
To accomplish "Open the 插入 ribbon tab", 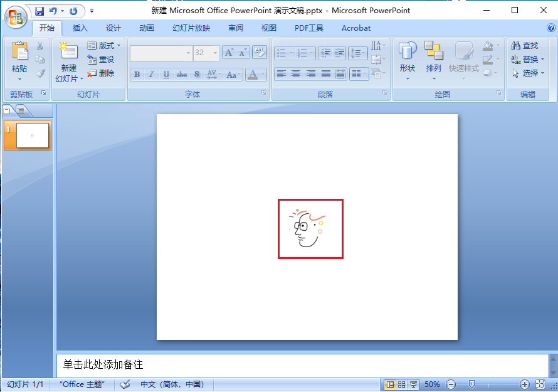I will (80, 28).
